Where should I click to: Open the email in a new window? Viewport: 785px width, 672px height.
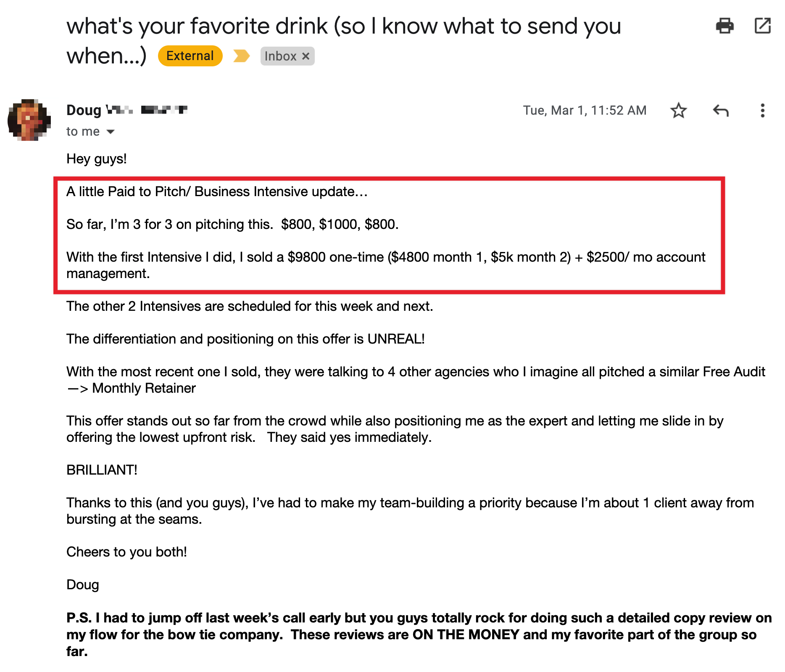[x=762, y=26]
